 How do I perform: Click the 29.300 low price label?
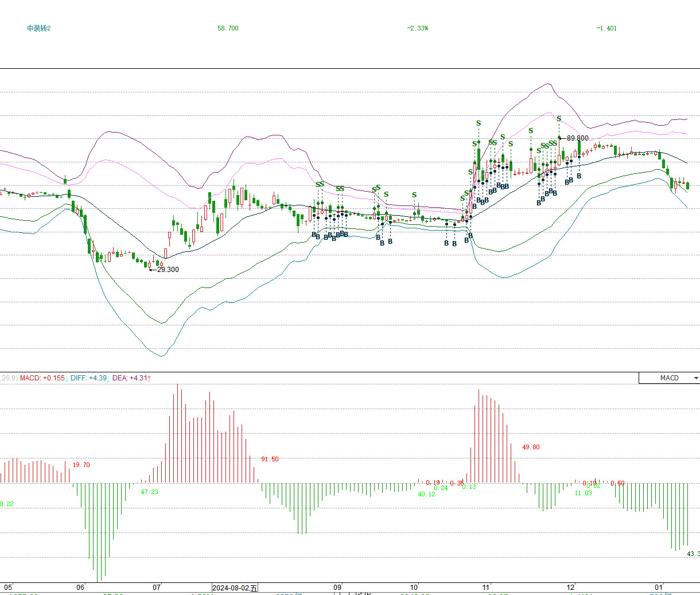tap(168, 270)
